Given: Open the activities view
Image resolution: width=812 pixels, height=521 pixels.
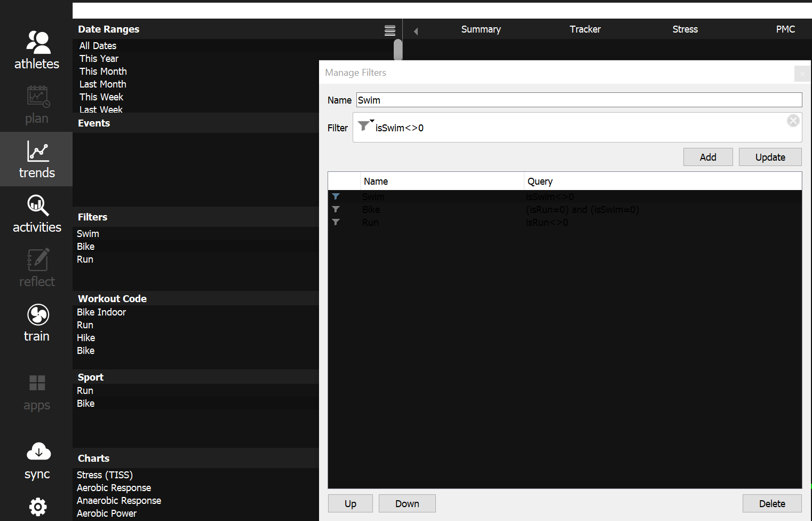Looking at the screenshot, I should [36, 213].
